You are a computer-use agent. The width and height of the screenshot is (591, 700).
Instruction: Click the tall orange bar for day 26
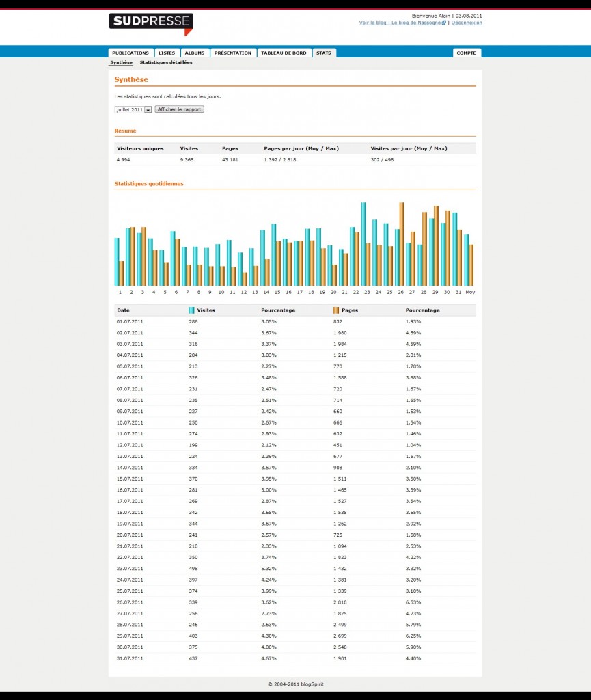tap(402, 244)
